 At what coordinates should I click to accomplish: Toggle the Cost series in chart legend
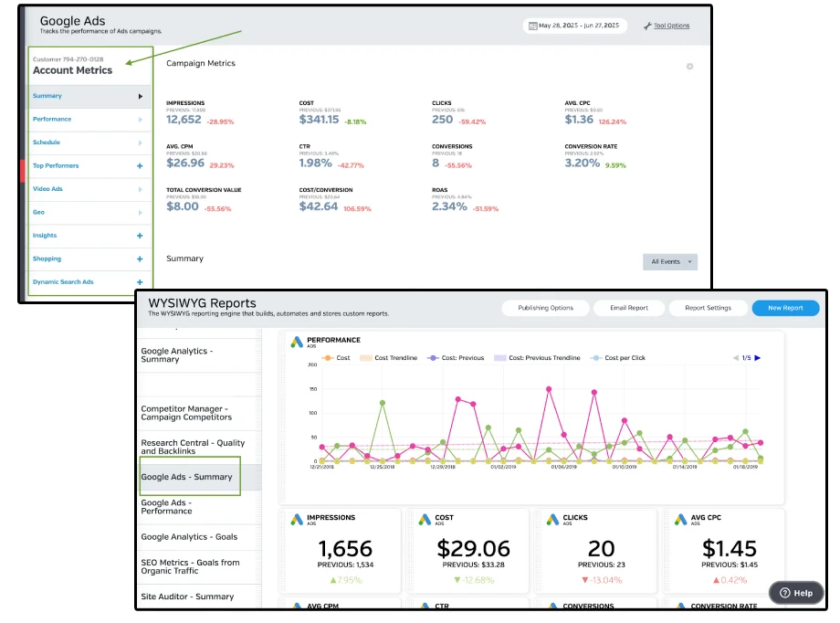[337, 358]
